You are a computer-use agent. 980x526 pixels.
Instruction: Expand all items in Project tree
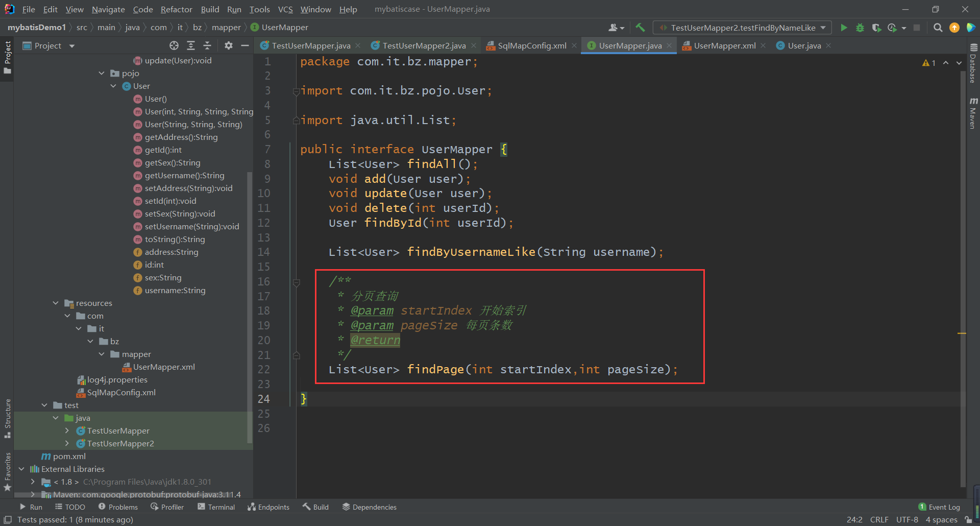[191, 45]
